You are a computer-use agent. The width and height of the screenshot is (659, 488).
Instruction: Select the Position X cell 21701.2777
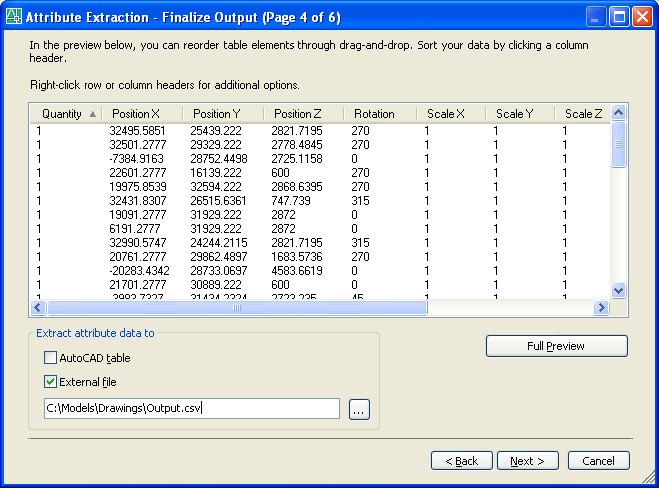tap(137, 285)
